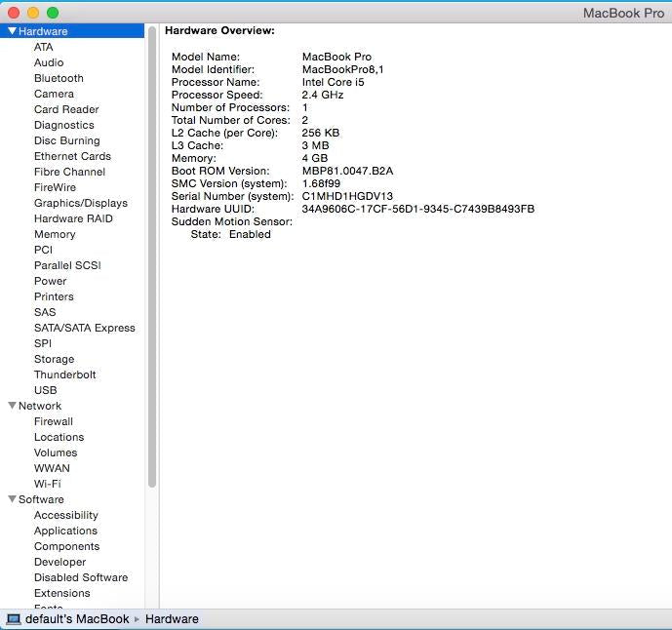672x630 pixels.
Task: Open Firewall under Network
Action: (x=53, y=421)
